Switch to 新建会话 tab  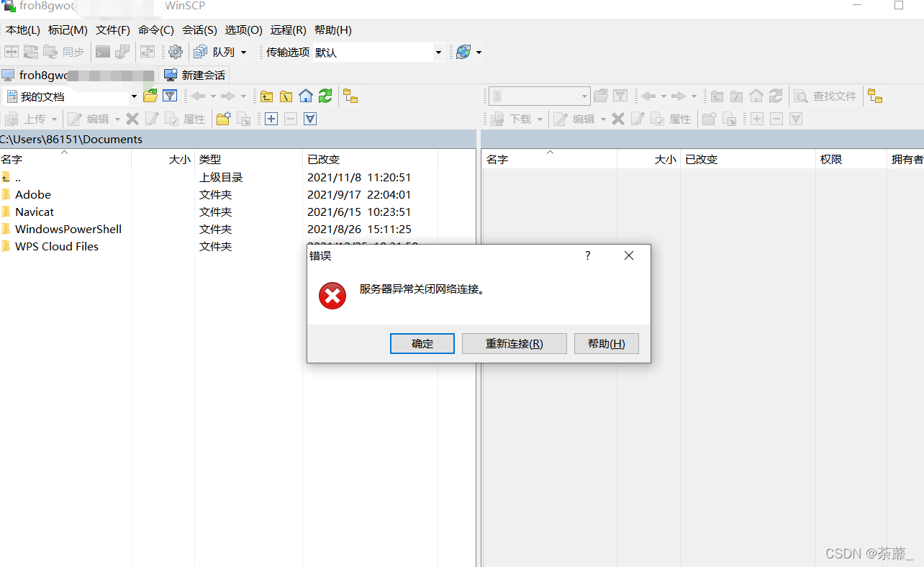(x=194, y=75)
